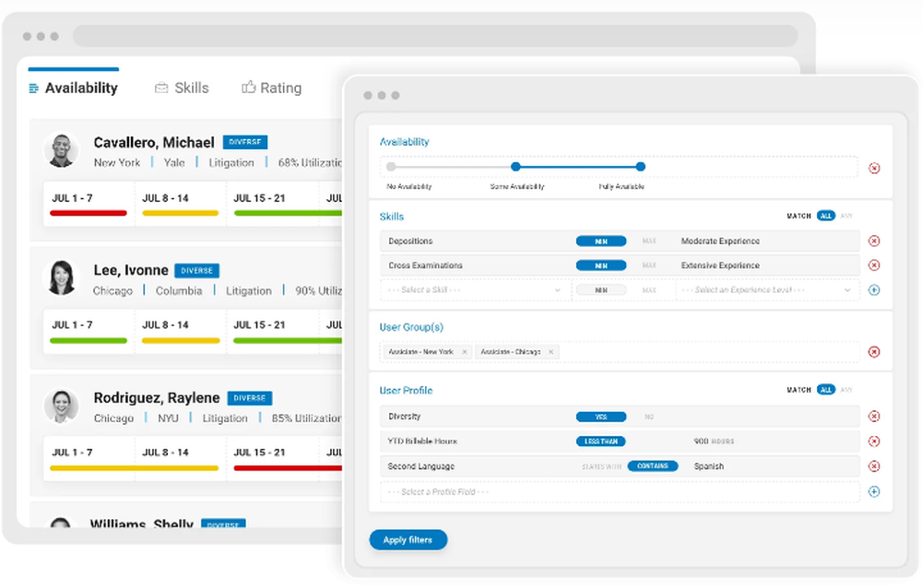Set Skills match to ANY

[846, 216]
